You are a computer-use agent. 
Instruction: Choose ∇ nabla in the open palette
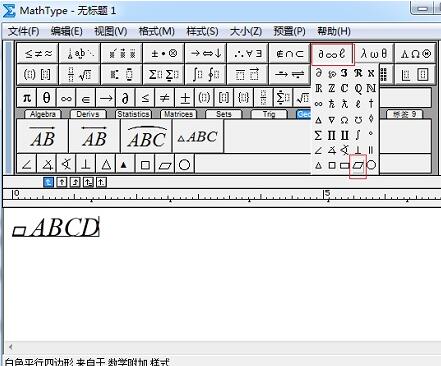(x=332, y=120)
